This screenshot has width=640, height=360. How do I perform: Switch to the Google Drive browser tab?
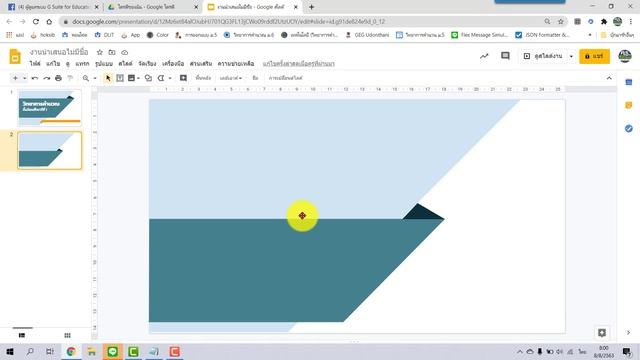click(x=153, y=7)
